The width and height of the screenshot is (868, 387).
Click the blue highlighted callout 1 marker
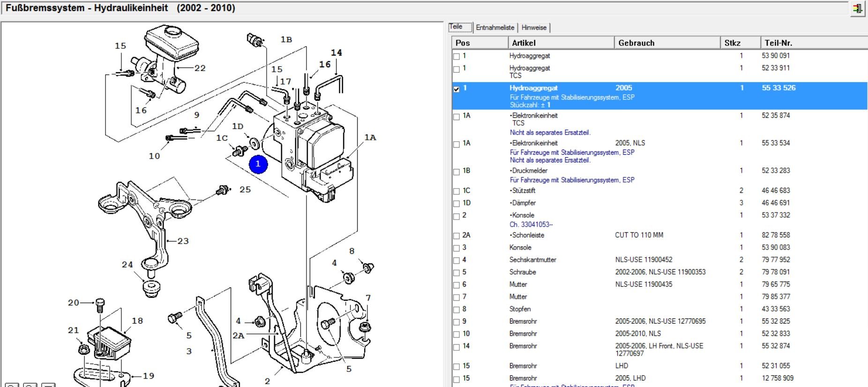point(258,164)
